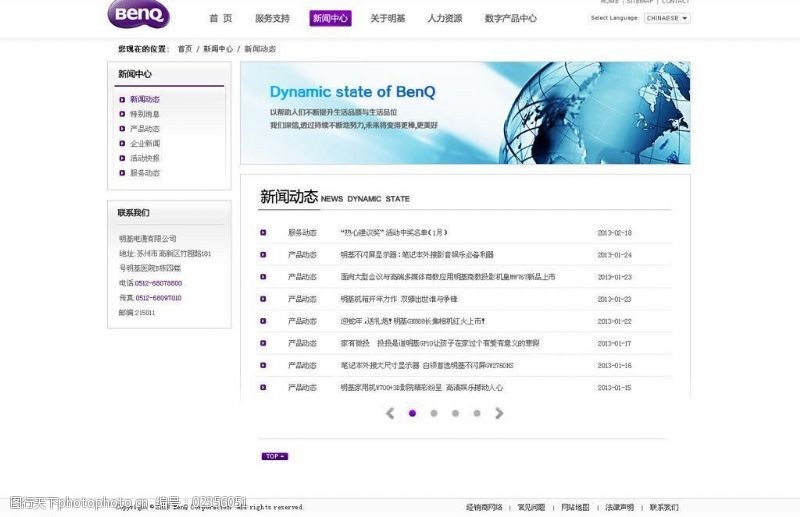Click bullet icon beside sidebar 企业新闻

coord(122,143)
